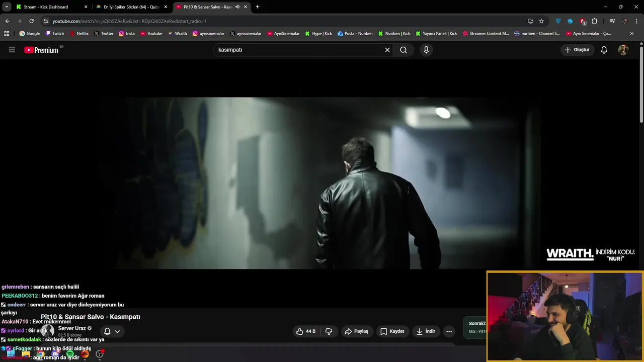Open Discord from the taskbar
Viewport: 644px width, 362px height.
[55, 354]
